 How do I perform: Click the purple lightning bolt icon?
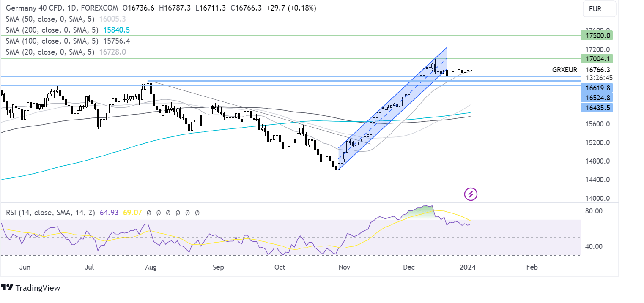(471, 194)
